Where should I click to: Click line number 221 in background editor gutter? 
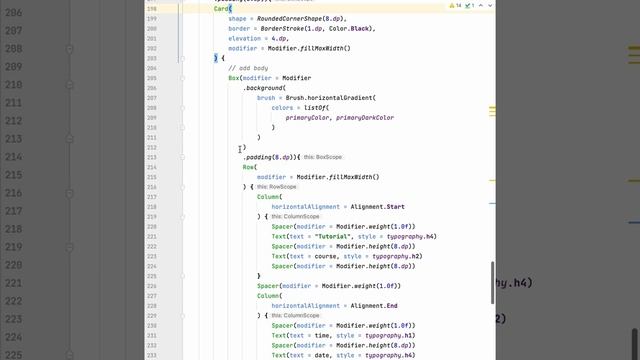pos(13,283)
